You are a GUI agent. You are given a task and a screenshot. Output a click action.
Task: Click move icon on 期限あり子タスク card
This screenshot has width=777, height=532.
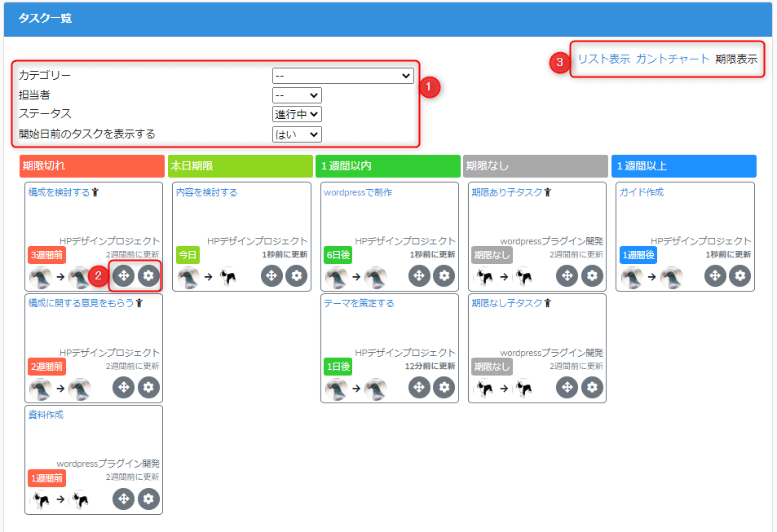click(567, 275)
